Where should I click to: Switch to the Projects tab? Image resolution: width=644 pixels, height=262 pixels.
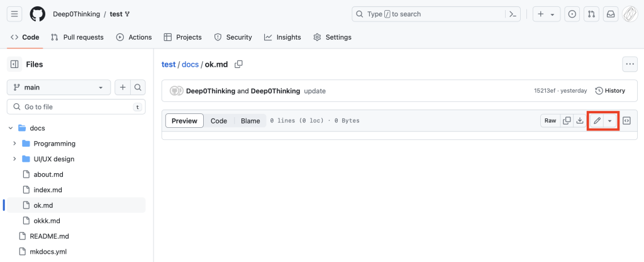pyautogui.click(x=183, y=37)
